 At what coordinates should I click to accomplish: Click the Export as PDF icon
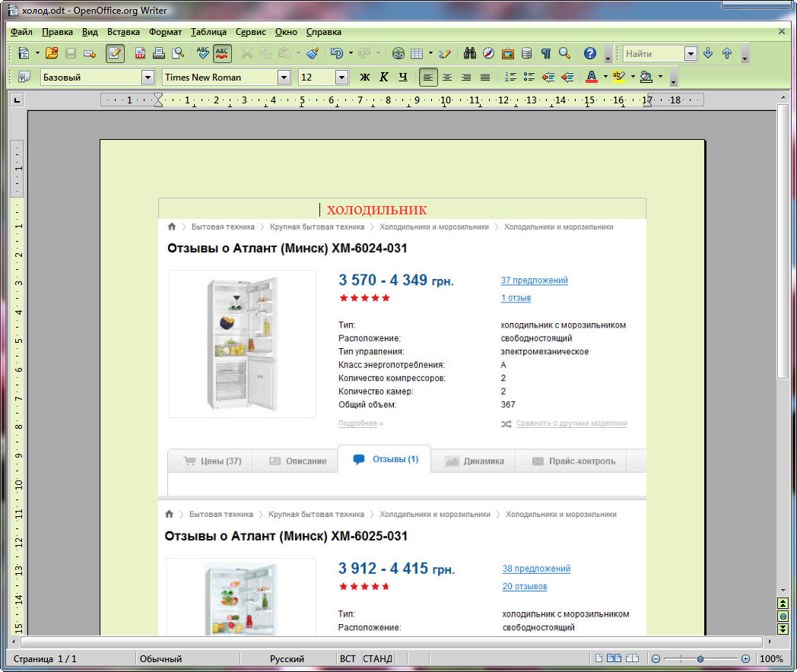(141, 53)
